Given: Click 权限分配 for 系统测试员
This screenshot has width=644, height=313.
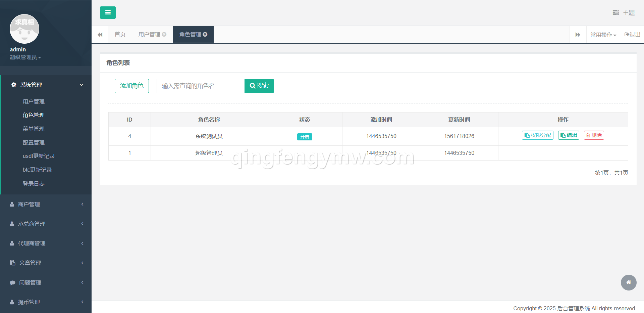Looking at the screenshot, I should point(538,135).
